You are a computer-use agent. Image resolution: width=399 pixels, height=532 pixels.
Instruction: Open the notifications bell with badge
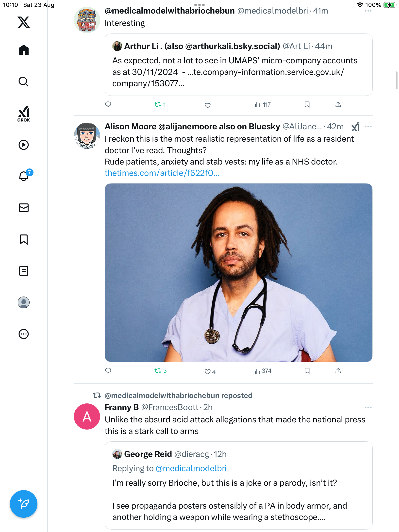pyautogui.click(x=24, y=176)
